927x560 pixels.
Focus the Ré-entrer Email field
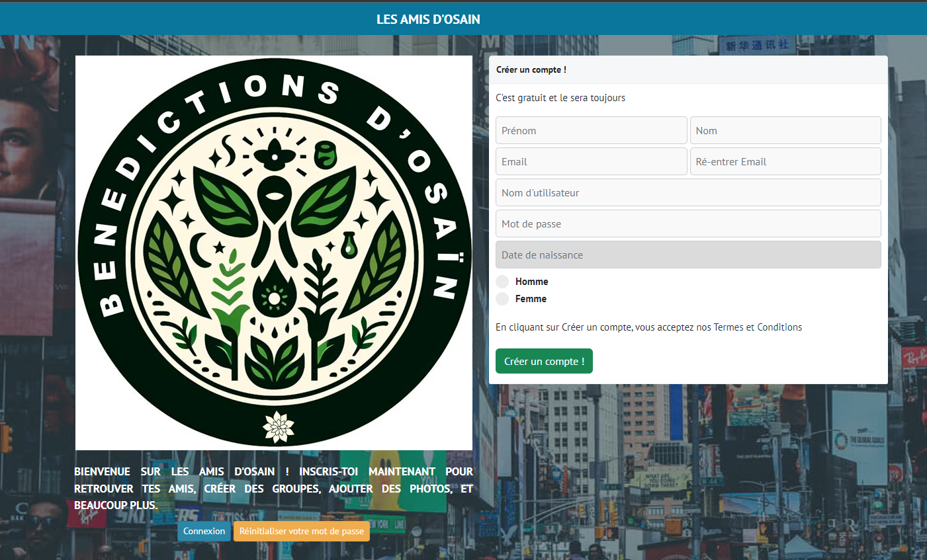pyautogui.click(x=785, y=162)
